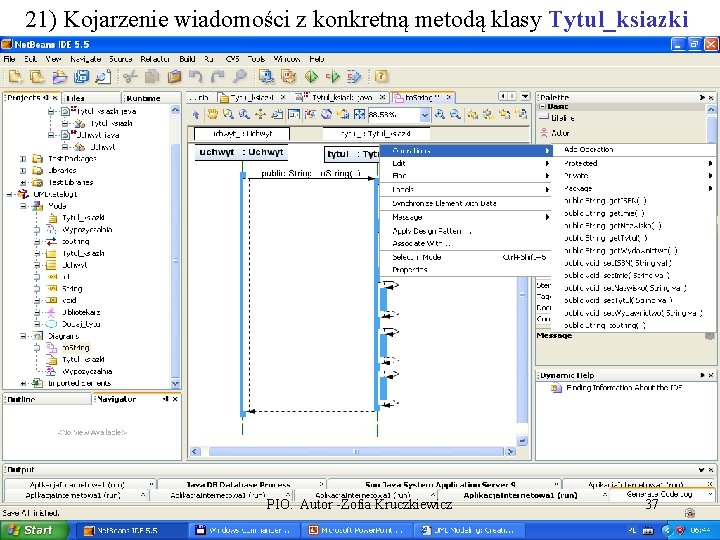This screenshot has width=720, height=540.
Task: Click the Save All disk icon
Action: tap(81, 77)
